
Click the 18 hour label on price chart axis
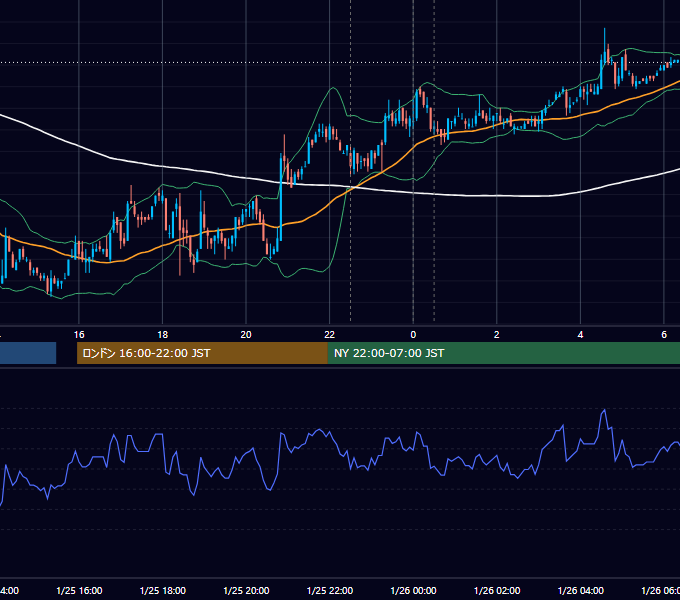click(162, 335)
